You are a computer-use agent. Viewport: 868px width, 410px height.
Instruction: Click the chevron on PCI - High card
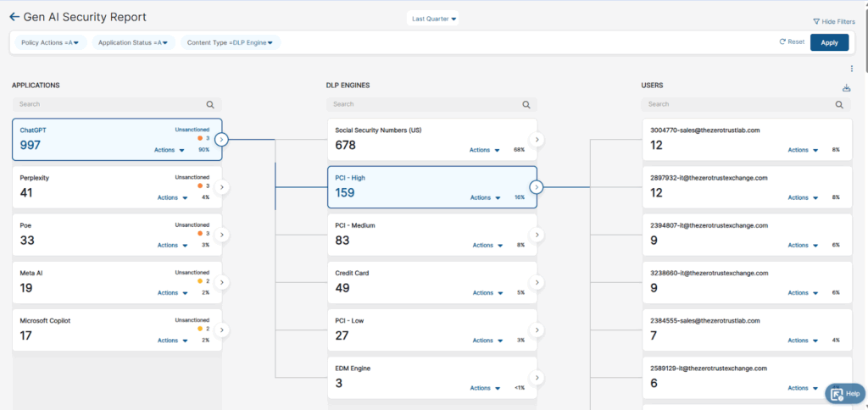click(536, 187)
